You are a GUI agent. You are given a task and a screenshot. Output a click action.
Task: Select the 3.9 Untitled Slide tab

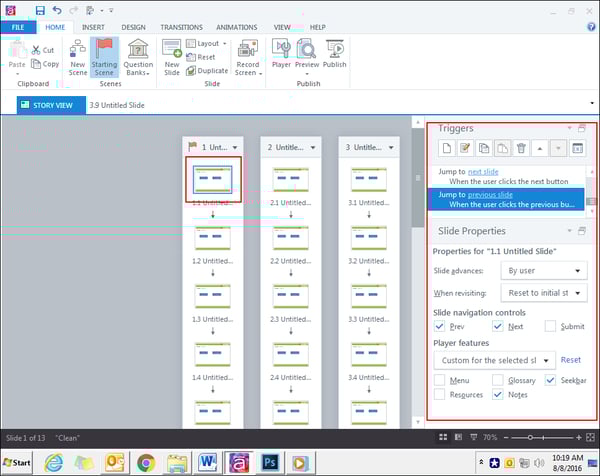tap(117, 105)
